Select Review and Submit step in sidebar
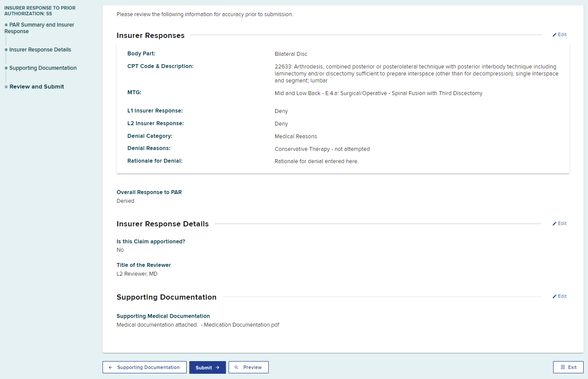This screenshot has width=588, height=379. click(37, 87)
